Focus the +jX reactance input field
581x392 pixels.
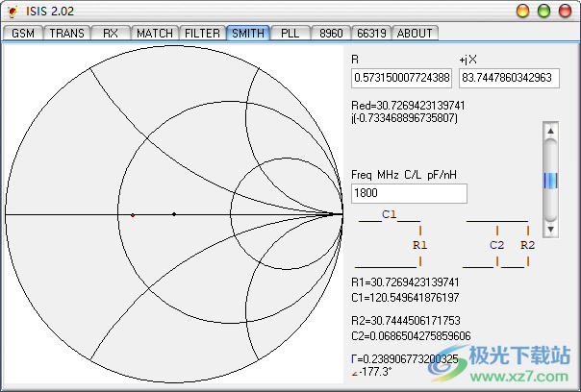[508, 77]
